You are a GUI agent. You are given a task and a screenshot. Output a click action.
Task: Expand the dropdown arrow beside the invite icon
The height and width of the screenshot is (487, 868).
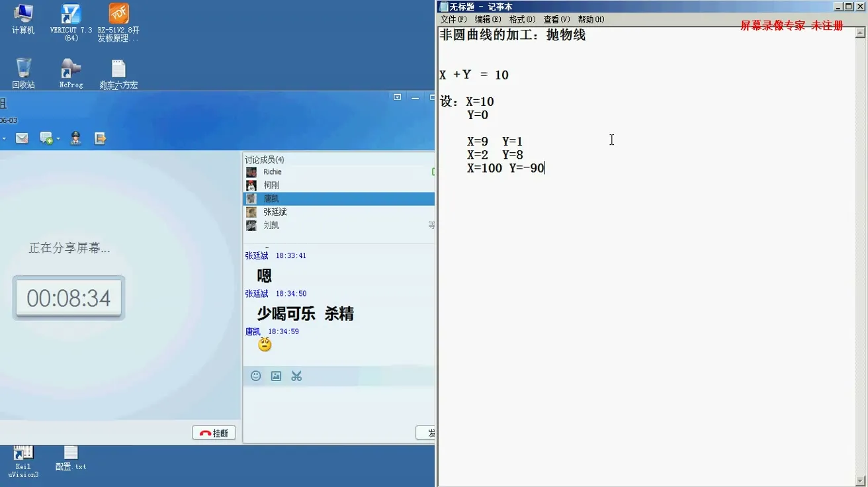point(58,138)
